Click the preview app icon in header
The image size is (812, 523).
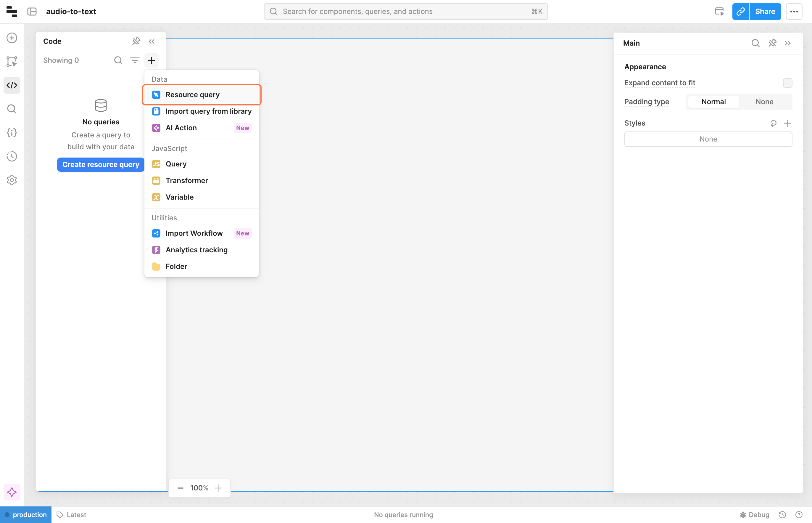tap(719, 12)
